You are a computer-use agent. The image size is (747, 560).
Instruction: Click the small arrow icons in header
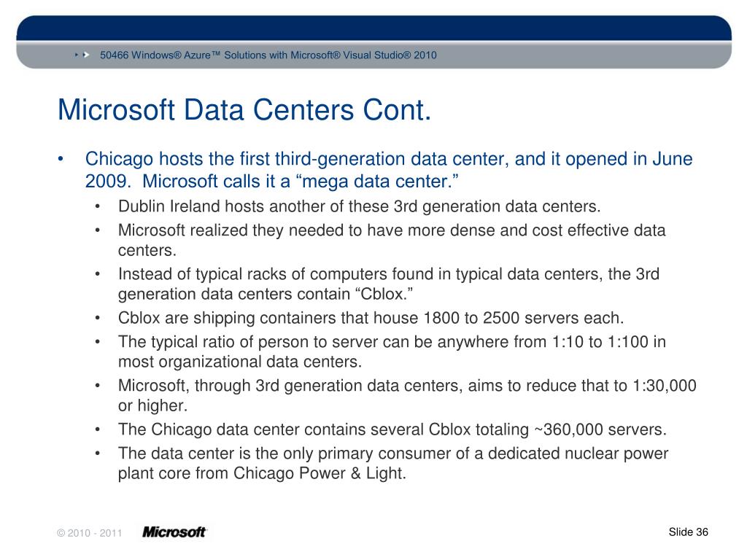(82, 55)
